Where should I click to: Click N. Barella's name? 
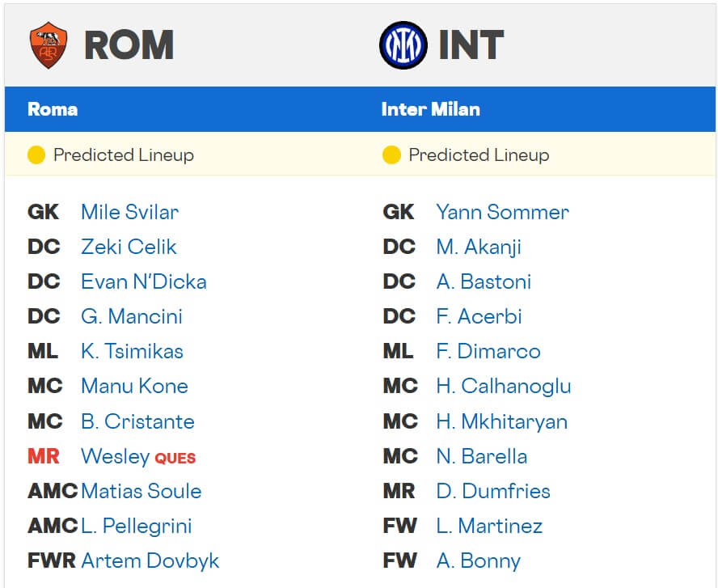481,456
